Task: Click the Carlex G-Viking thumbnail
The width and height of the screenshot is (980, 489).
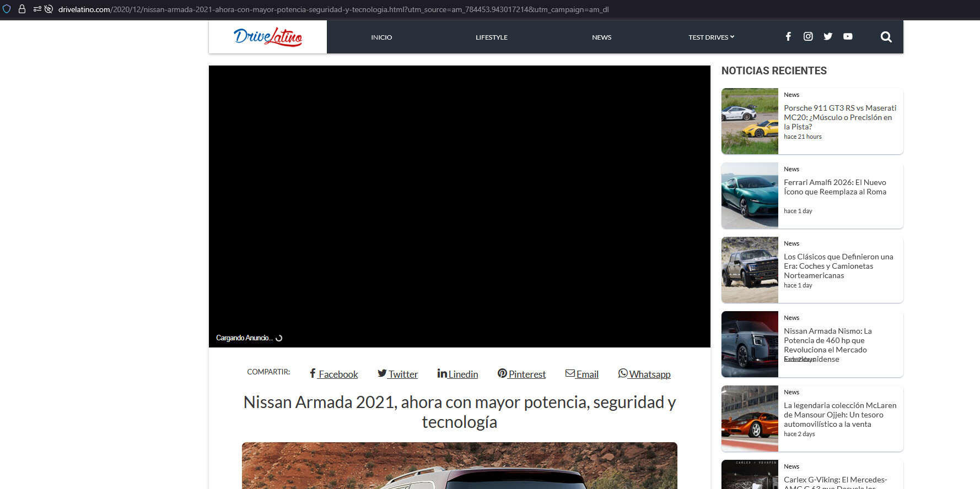Action: [750, 474]
